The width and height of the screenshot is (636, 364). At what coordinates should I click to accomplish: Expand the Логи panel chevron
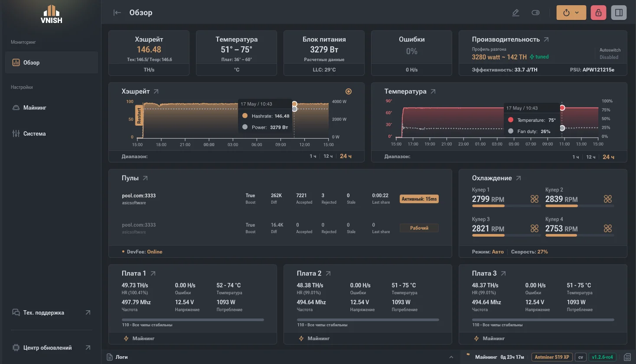pyautogui.click(x=451, y=357)
